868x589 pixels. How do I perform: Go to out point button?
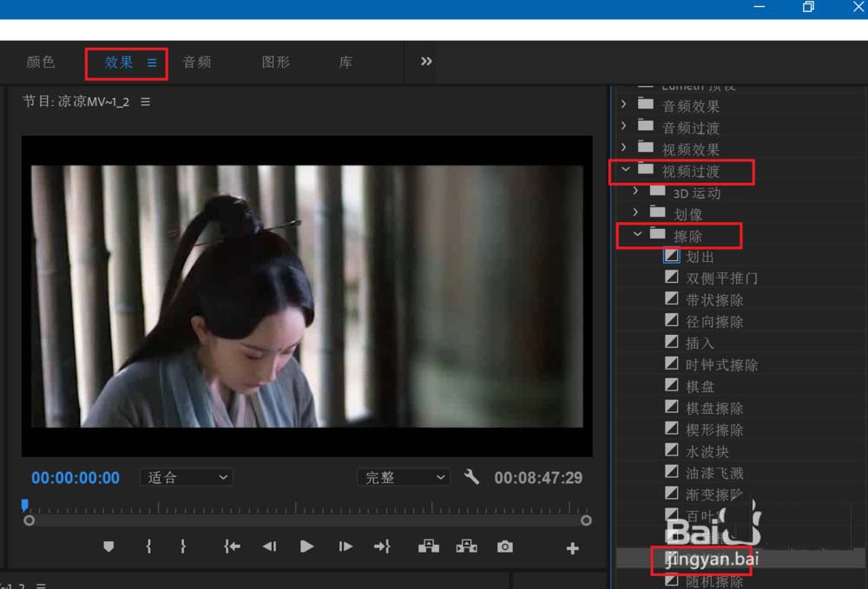coord(382,547)
